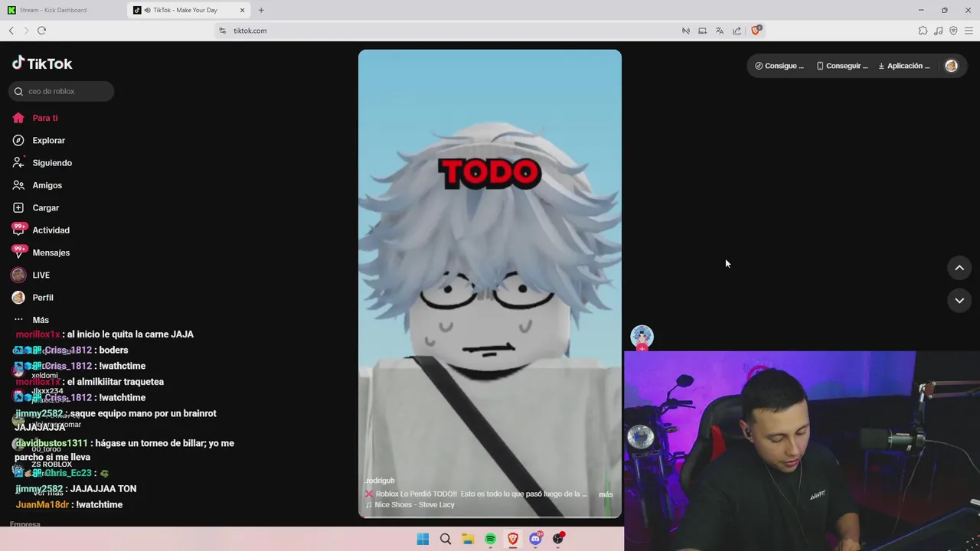Click the Empresa footer link
The image size is (980, 551).
(24, 524)
